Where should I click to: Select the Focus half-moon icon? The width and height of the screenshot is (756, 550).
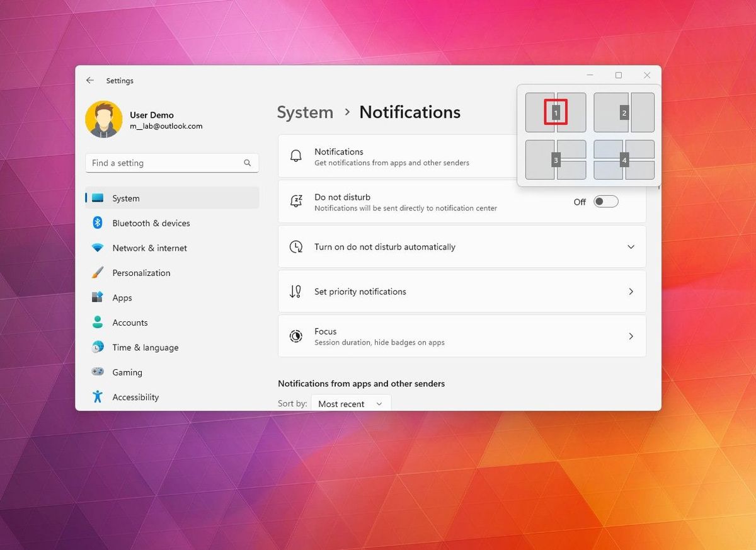pyautogui.click(x=296, y=336)
